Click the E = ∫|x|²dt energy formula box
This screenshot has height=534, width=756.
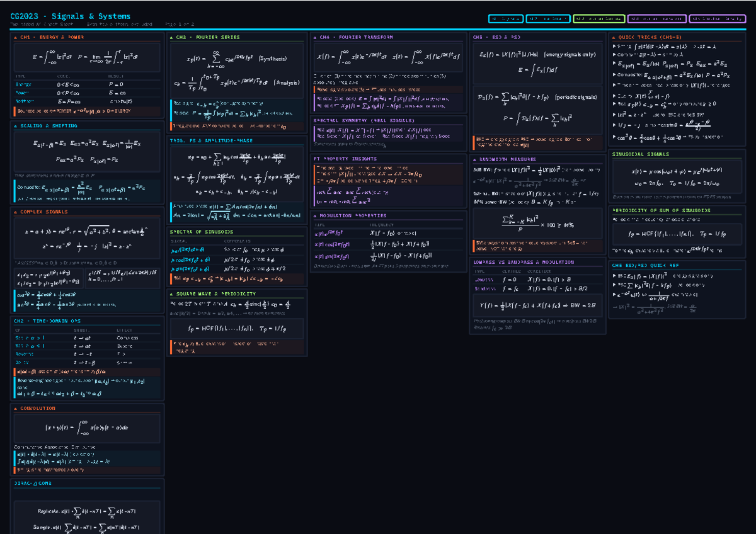86,58
